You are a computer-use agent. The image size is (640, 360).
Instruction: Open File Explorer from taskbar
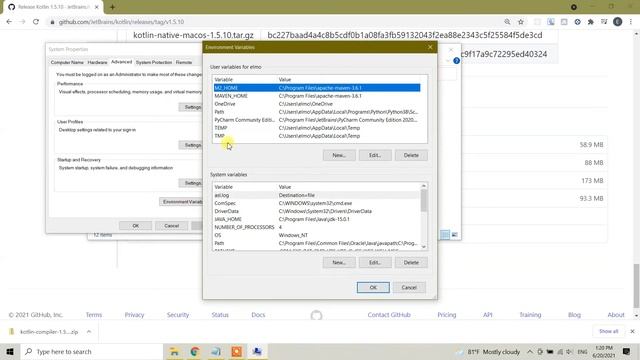(x=174, y=351)
